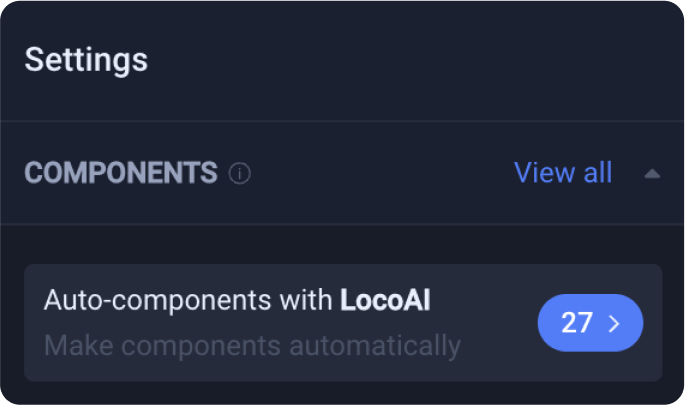View all components
This screenshot has height=405, width=685.
(x=563, y=173)
